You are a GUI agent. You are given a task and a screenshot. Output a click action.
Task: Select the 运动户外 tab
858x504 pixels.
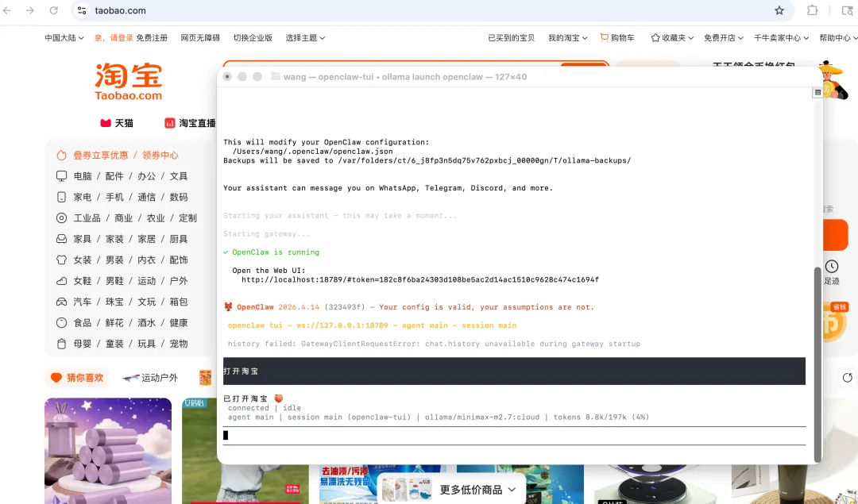(x=150, y=377)
